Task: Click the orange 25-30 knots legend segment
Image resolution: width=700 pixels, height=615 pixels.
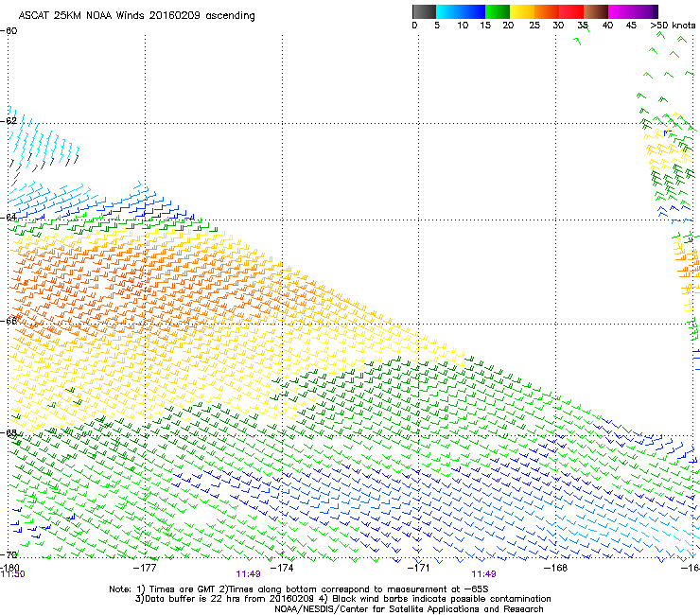Action: [x=547, y=11]
